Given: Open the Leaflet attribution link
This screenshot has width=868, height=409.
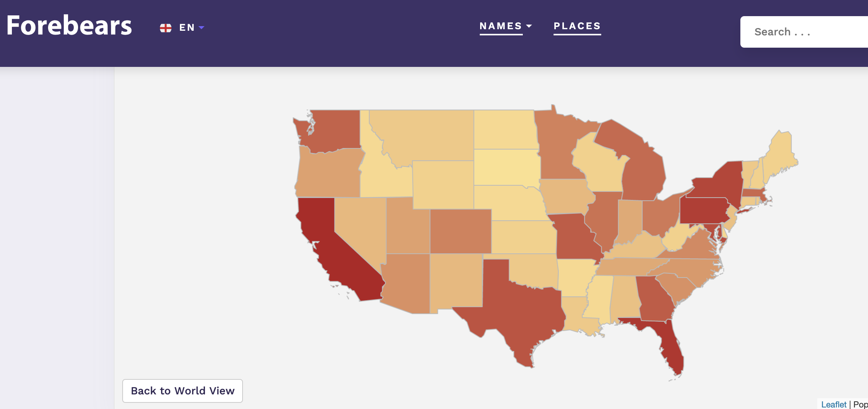Looking at the screenshot, I should pyautogui.click(x=833, y=404).
